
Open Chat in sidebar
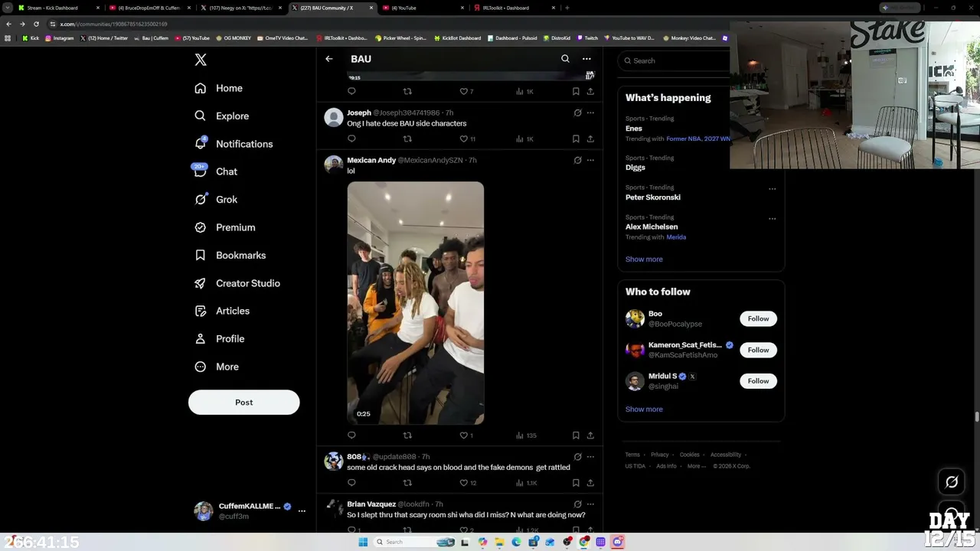coord(217,171)
